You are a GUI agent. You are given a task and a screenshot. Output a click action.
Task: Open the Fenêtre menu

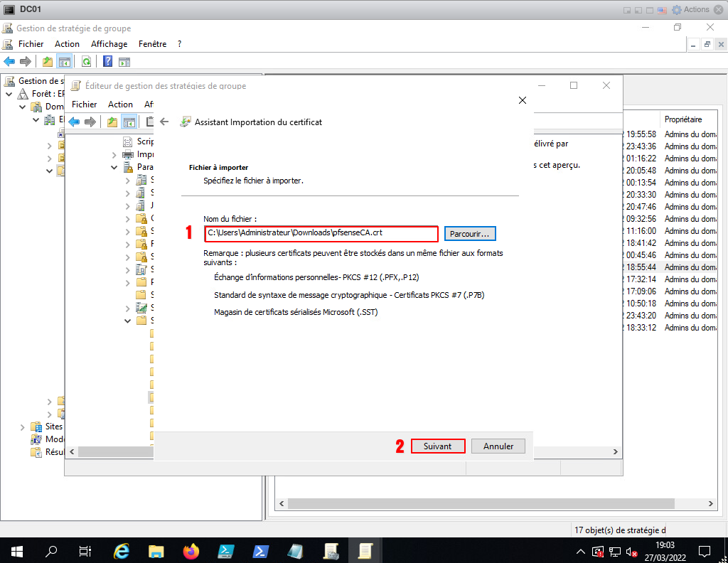(152, 44)
